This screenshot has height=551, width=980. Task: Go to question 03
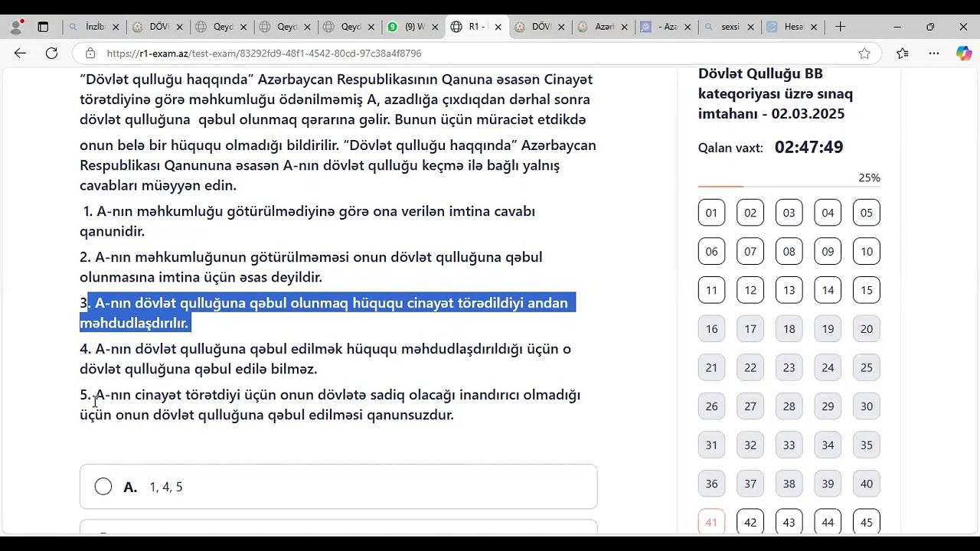[789, 213]
